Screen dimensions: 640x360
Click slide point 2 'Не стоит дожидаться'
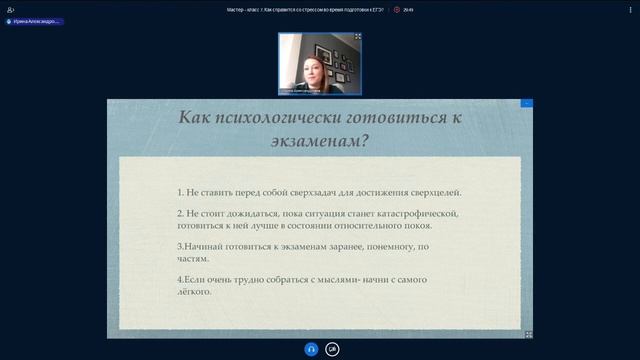[318, 220]
